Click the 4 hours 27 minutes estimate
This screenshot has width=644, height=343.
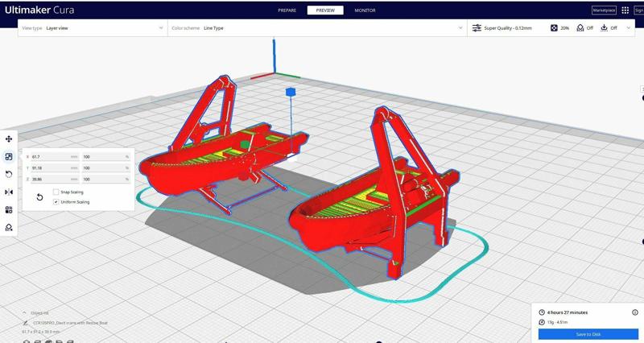(x=568, y=312)
